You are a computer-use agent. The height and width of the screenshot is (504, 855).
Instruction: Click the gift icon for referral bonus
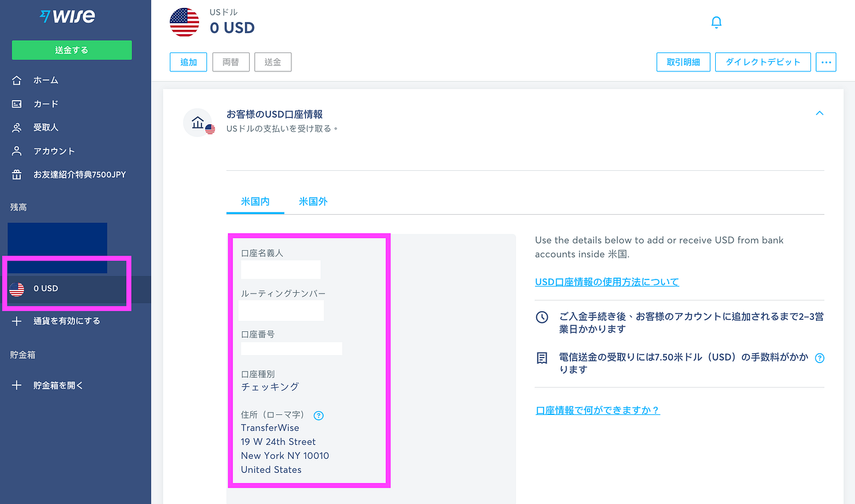coord(16,175)
